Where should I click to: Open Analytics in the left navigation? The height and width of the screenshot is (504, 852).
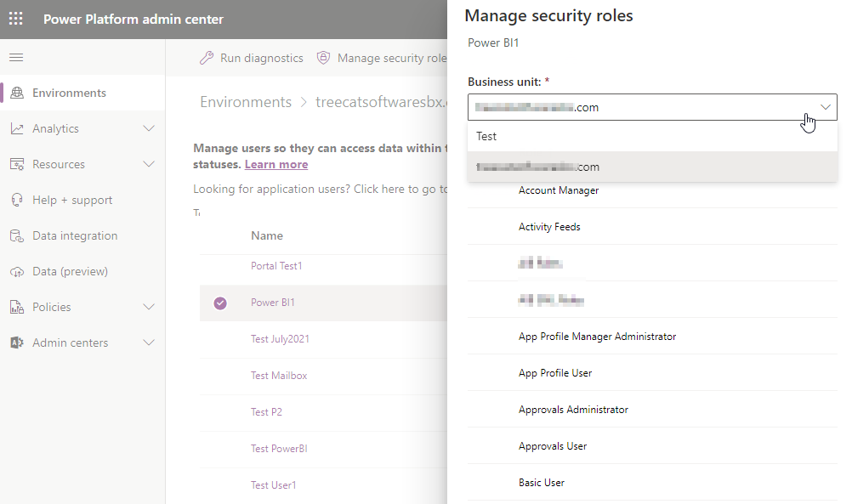pos(55,128)
